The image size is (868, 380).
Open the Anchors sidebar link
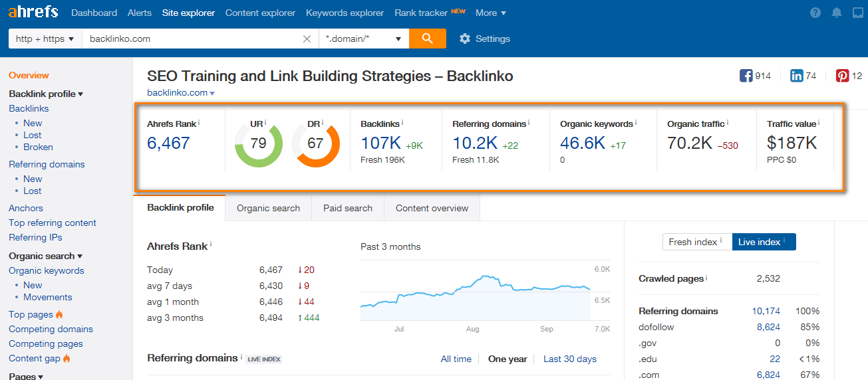pos(26,208)
